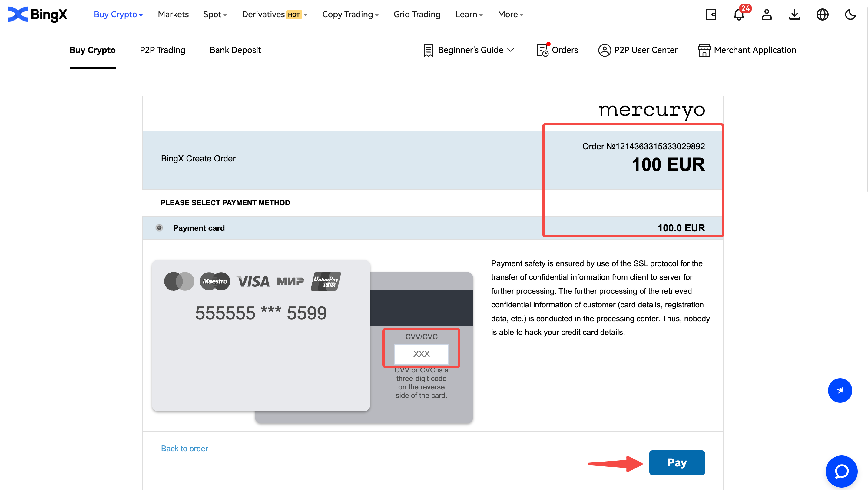Viewport: 868px width, 490px height.
Task: Click the user profile account icon
Action: pos(767,15)
